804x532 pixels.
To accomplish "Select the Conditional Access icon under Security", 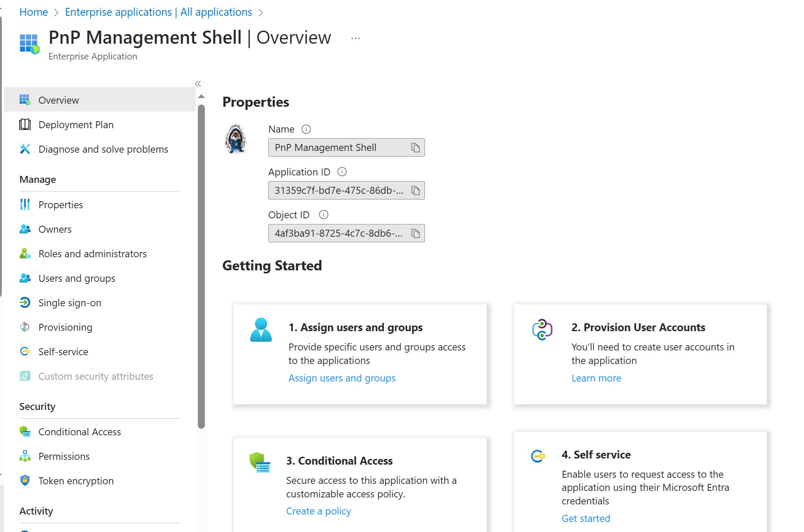I will 25,432.
